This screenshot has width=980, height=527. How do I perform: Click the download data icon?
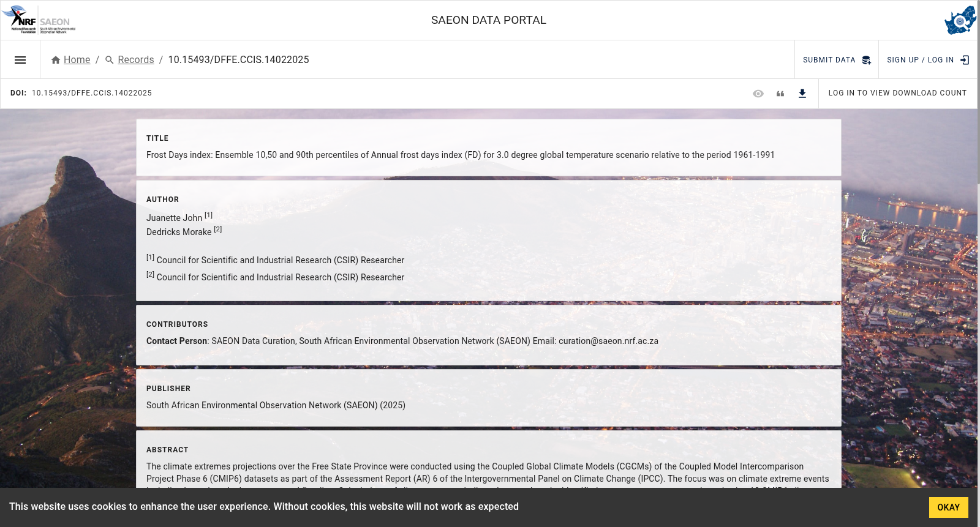[802, 94]
